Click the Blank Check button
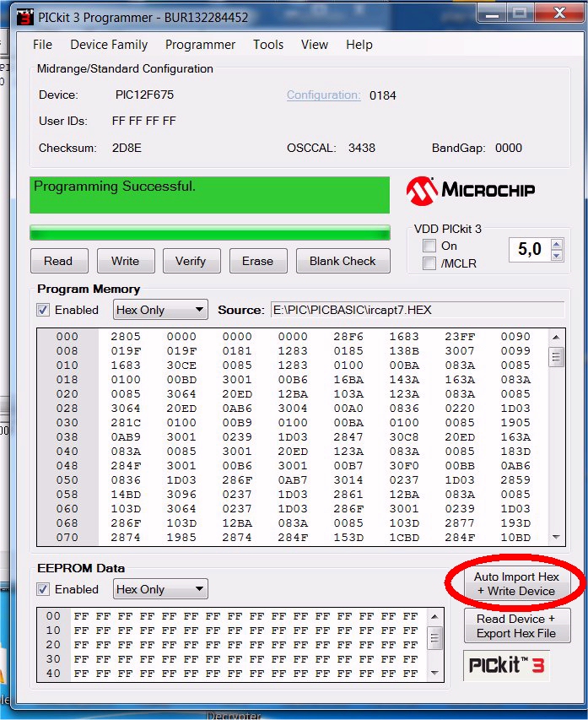This screenshot has height=720, width=588. click(x=343, y=261)
